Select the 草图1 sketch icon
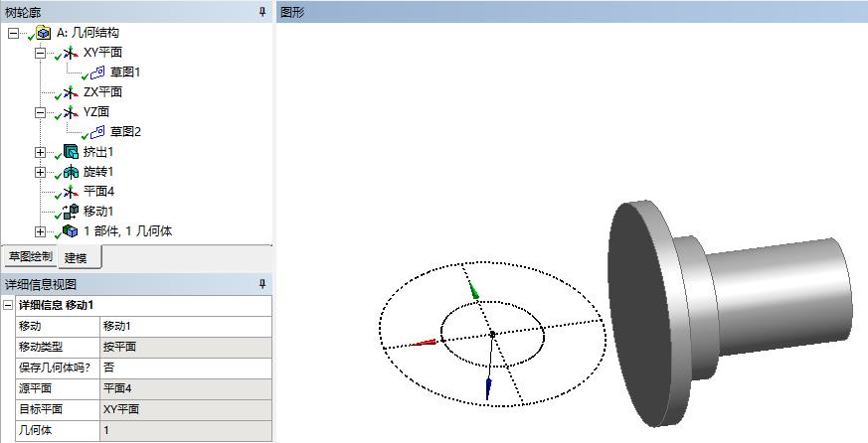The image size is (868, 443). 96,73
